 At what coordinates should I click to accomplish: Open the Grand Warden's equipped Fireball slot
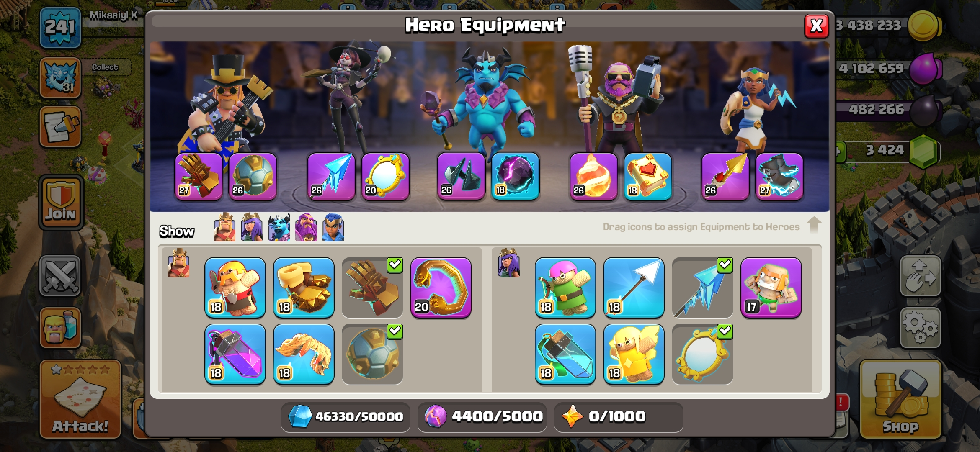click(593, 176)
